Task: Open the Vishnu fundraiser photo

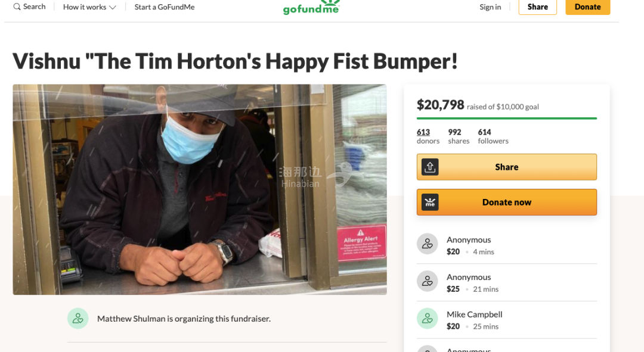Action: [200, 189]
